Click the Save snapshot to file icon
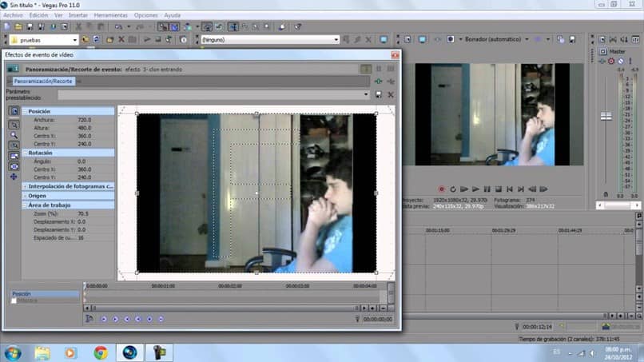Screen dimensions: 644x362 pyautogui.click(x=572, y=39)
